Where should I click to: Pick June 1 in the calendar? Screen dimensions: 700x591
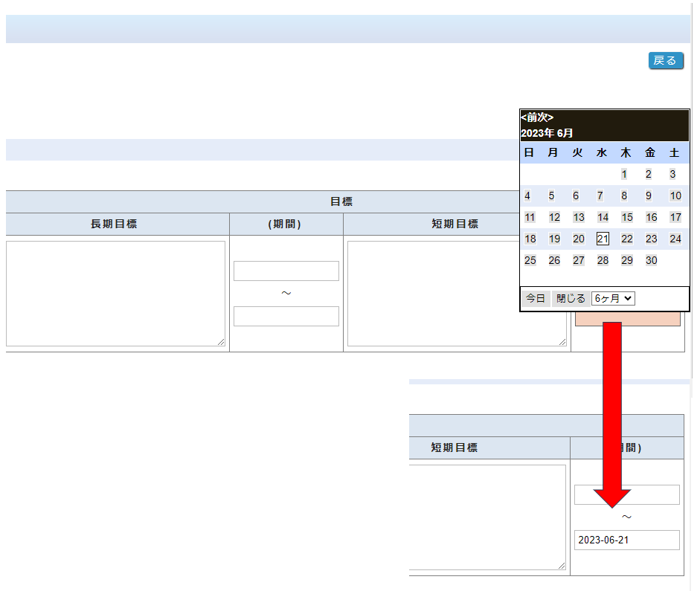pyautogui.click(x=624, y=174)
